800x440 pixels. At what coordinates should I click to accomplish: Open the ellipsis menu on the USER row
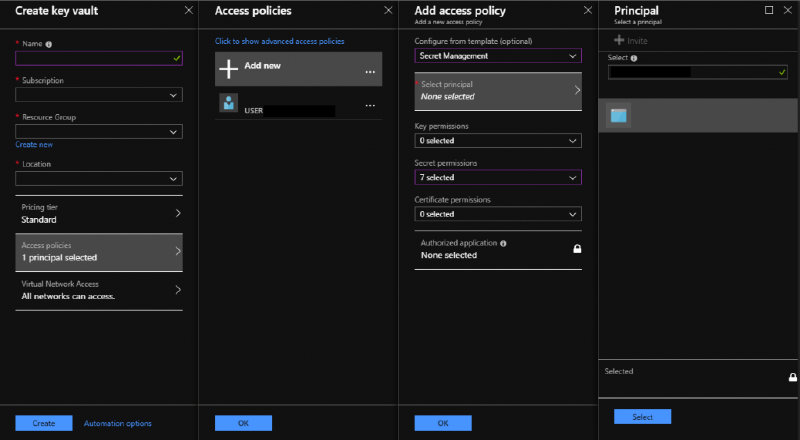pos(370,106)
